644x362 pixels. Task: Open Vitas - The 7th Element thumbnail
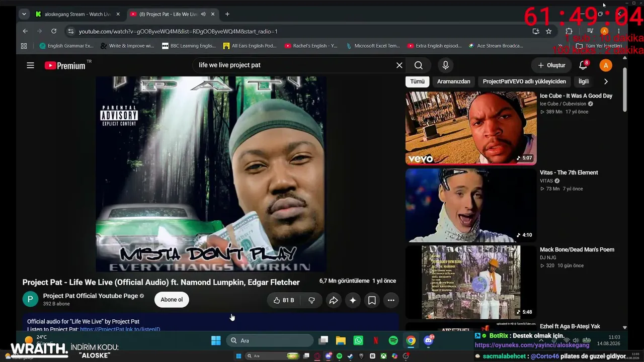[471, 205]
